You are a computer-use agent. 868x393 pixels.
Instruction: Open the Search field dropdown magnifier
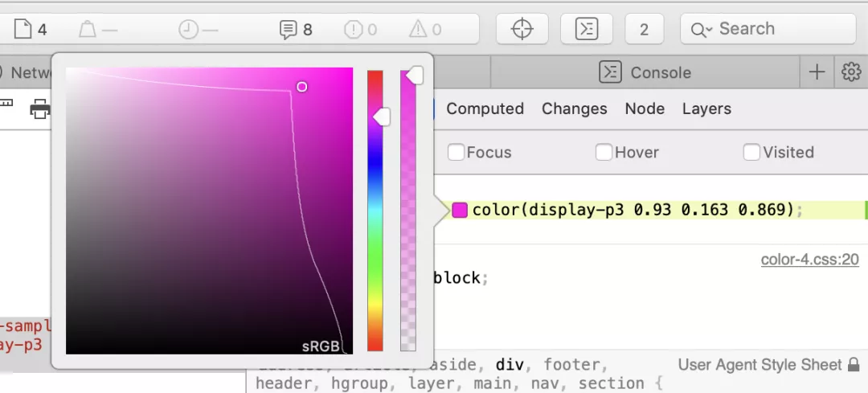(701, 30)
